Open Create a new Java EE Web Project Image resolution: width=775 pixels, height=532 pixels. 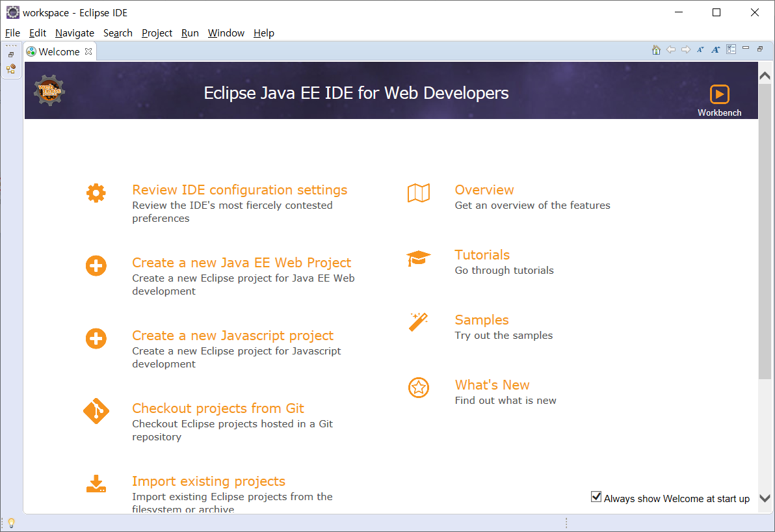coord(242,263)
